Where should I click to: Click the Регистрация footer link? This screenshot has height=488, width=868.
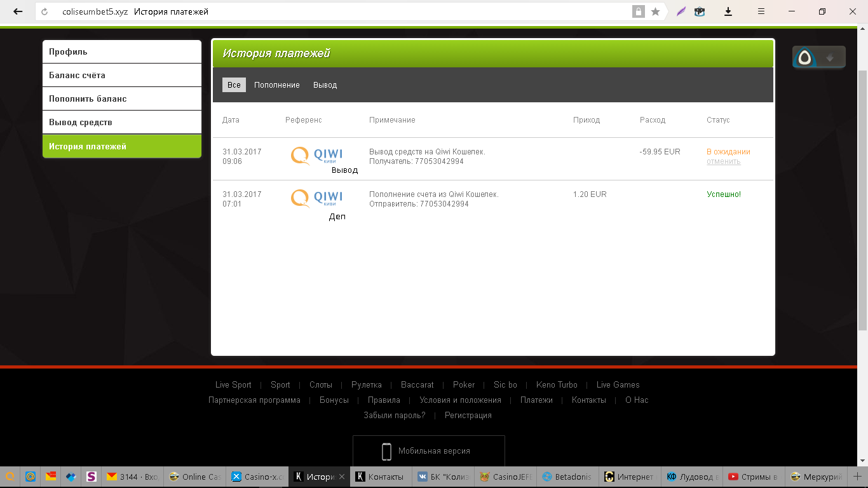(468, 416)
